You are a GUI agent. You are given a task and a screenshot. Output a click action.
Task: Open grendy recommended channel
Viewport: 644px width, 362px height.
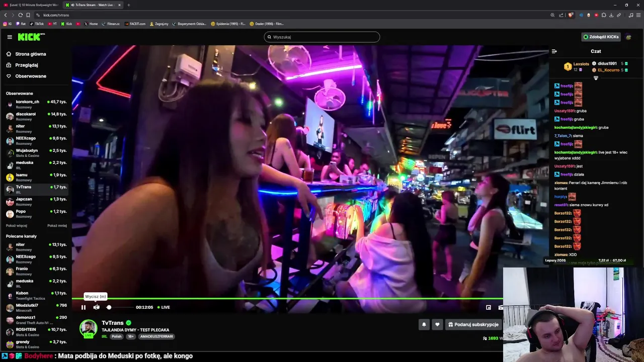(36, 344)
